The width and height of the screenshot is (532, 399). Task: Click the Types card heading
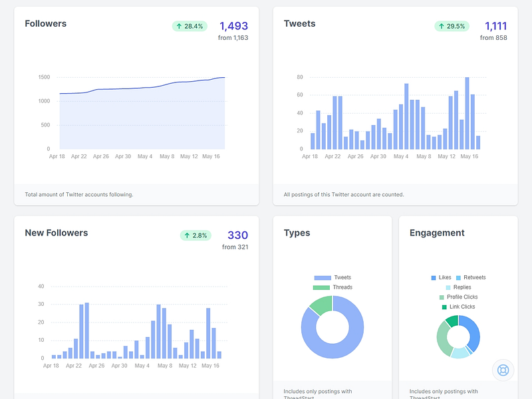click(297, 233)
